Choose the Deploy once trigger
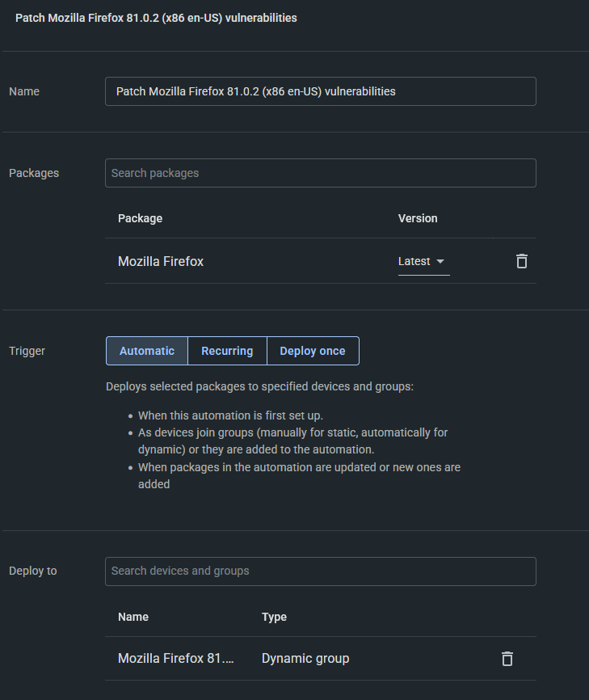Screen dimensions: 589x700 tap(313, 351)
